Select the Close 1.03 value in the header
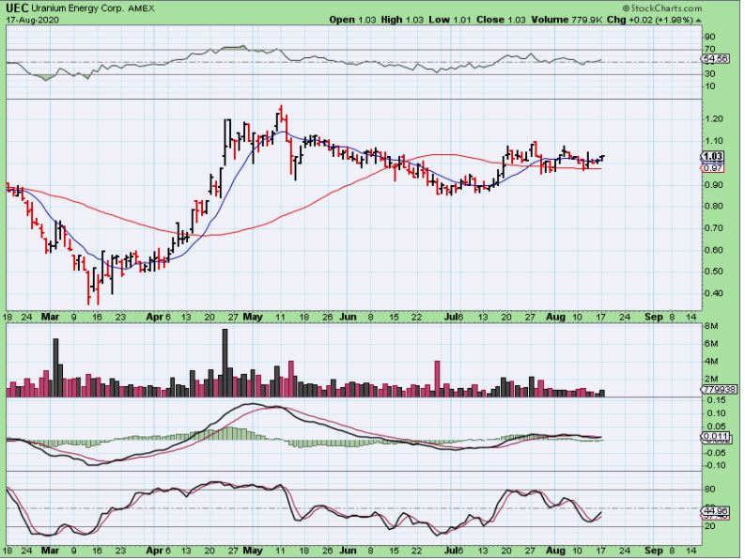 point(502,20)
